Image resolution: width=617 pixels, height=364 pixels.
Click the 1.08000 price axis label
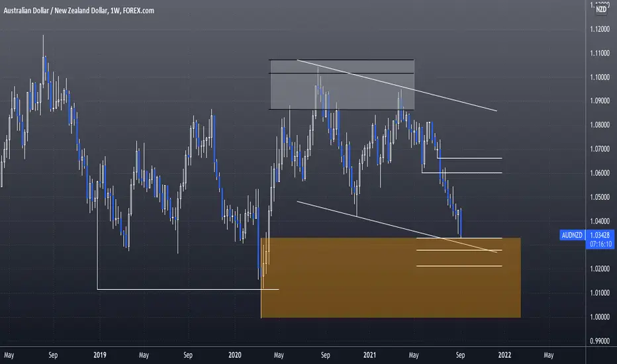[600, 124]
